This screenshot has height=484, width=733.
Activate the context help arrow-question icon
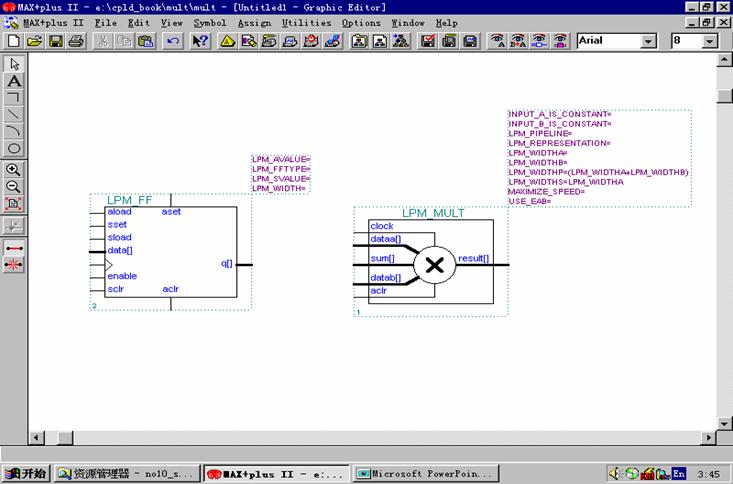(200, 41)
